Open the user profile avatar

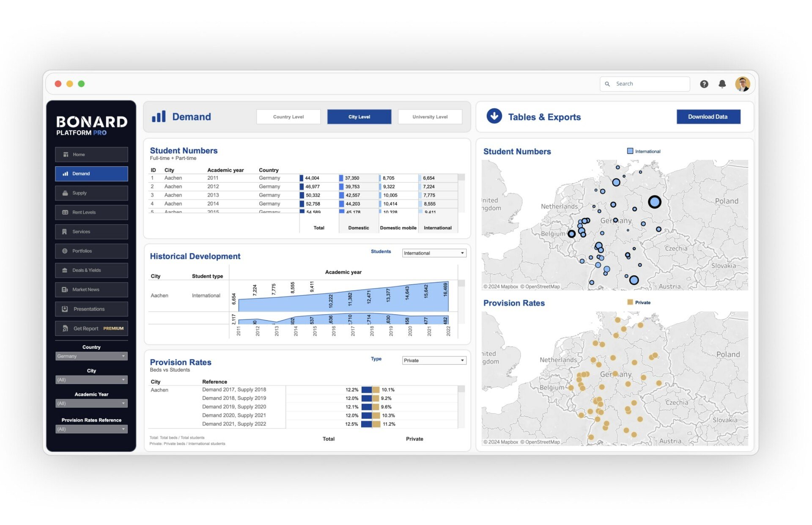point(742,84)
